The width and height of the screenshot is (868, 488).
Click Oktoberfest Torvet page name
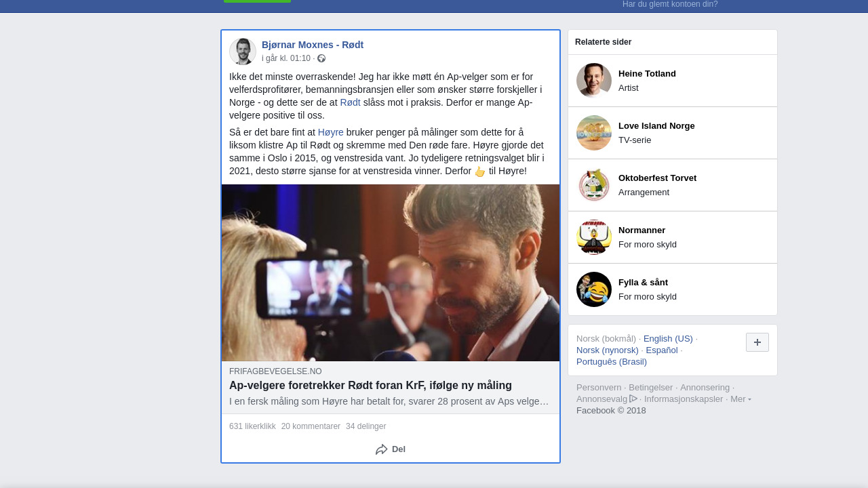[657, 178]
